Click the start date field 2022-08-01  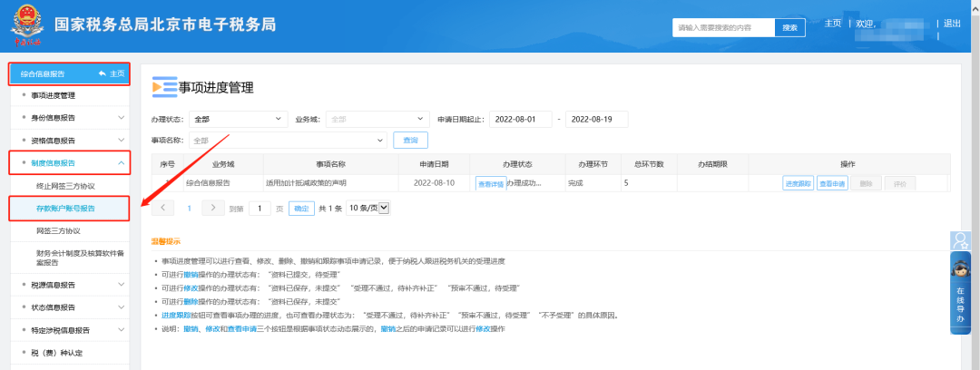tap(520, 119)
